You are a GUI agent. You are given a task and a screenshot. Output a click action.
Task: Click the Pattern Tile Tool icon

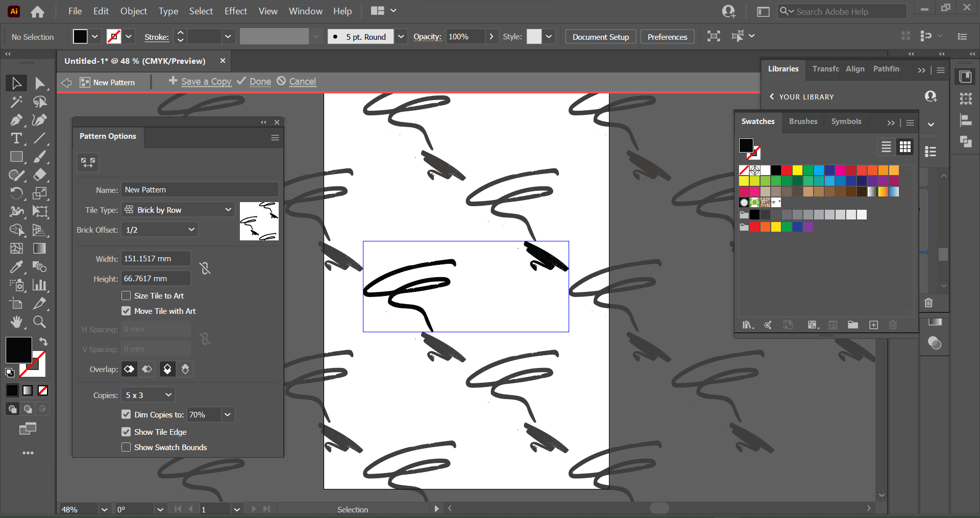pos(88,162)
